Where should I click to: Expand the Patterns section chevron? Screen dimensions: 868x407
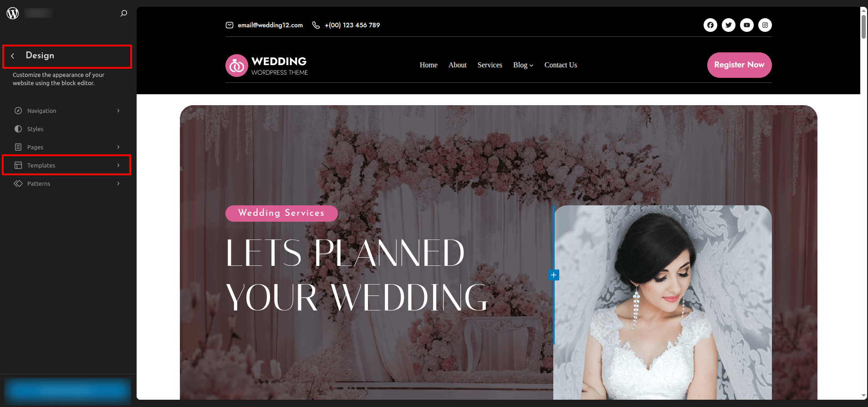118,183
